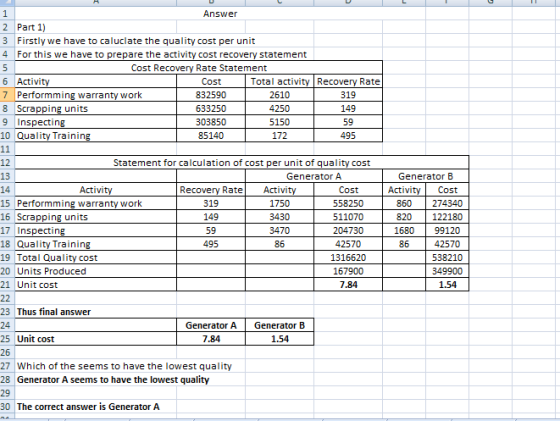This screenshot has height=421, width=560.
Task: Click 'Inspecting' in row 9
Action: point(96,122)
